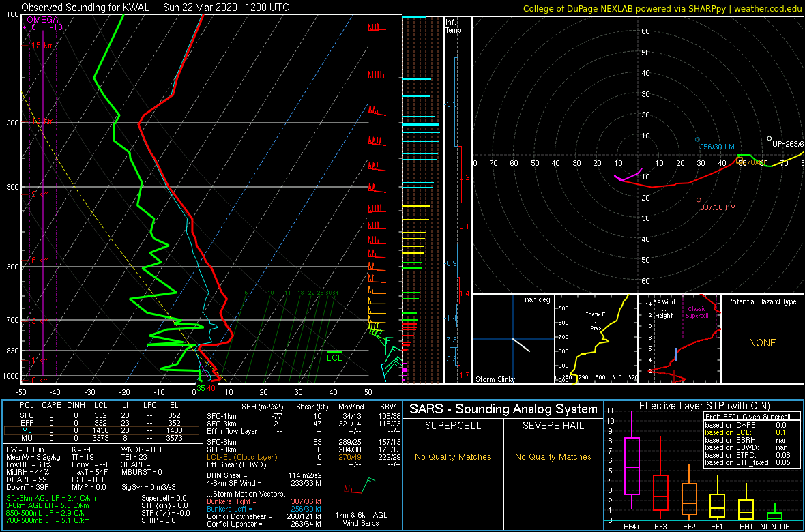Viewport: 805px width, 532px height.
Task: Select the NONE hazard type value
Action: coord(762,343)
